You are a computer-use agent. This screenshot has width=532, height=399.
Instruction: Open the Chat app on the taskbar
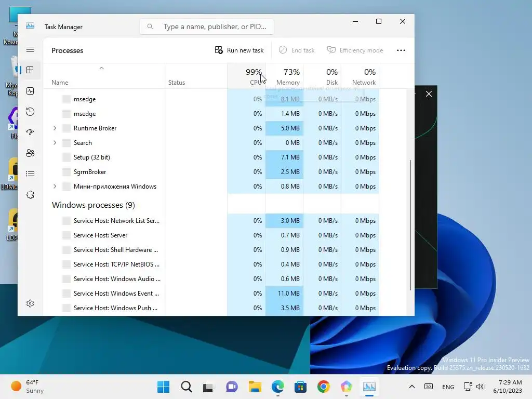pyautogui.click(x=232, y=387)
